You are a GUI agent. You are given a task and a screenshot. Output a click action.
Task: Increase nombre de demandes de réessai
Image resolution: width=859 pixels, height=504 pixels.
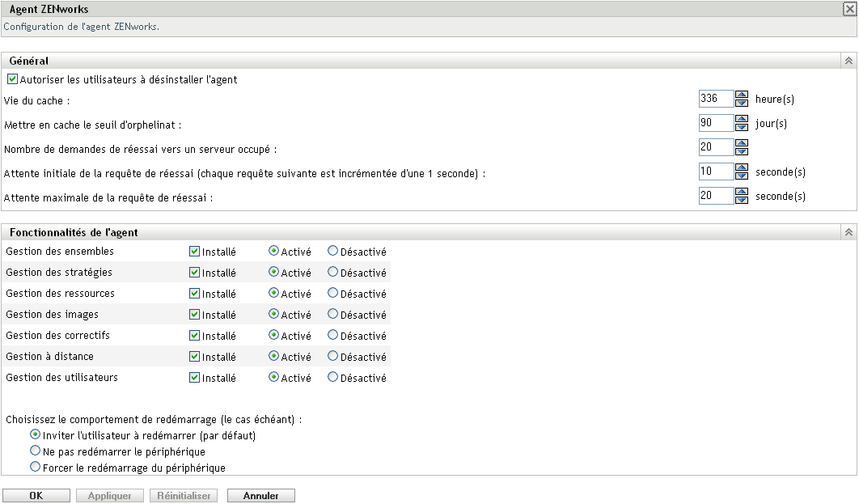[x=742, y=143]
